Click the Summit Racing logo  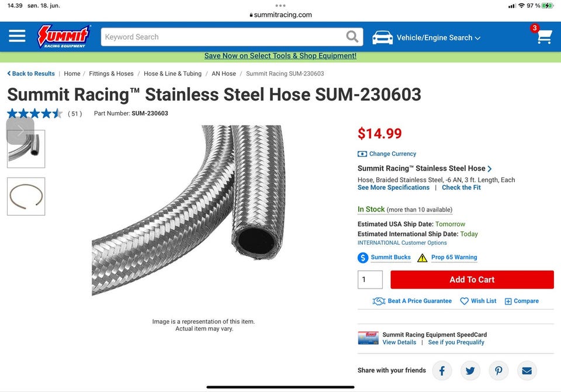tap(64, 36)
